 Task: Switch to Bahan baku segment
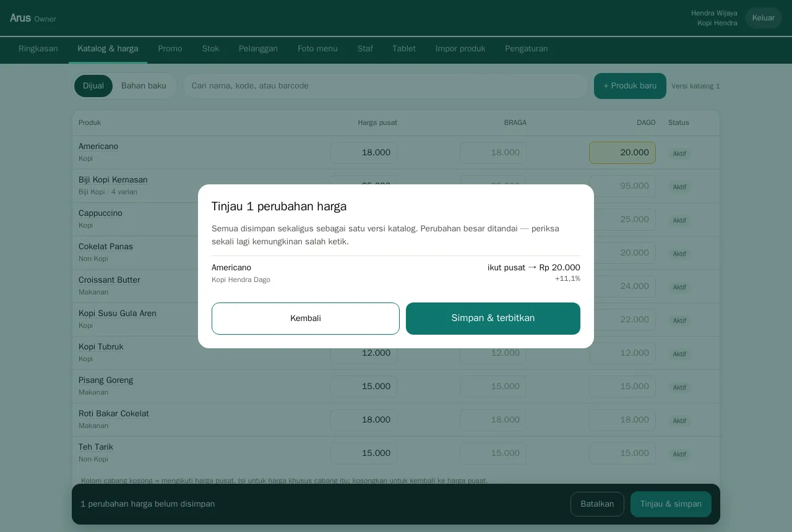144,86
